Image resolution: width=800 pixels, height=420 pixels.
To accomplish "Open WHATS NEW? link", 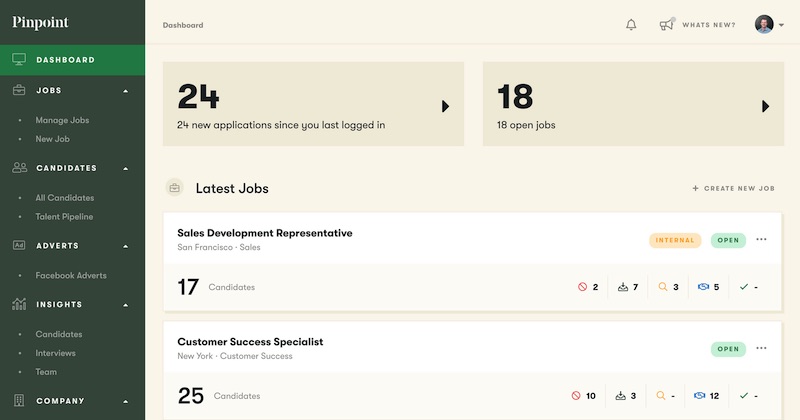I will pos(709,24).
